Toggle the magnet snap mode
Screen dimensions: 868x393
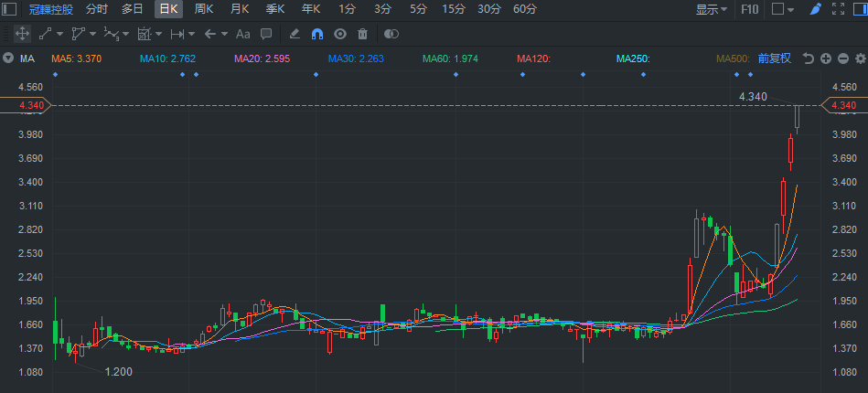[x=317, y=34]
